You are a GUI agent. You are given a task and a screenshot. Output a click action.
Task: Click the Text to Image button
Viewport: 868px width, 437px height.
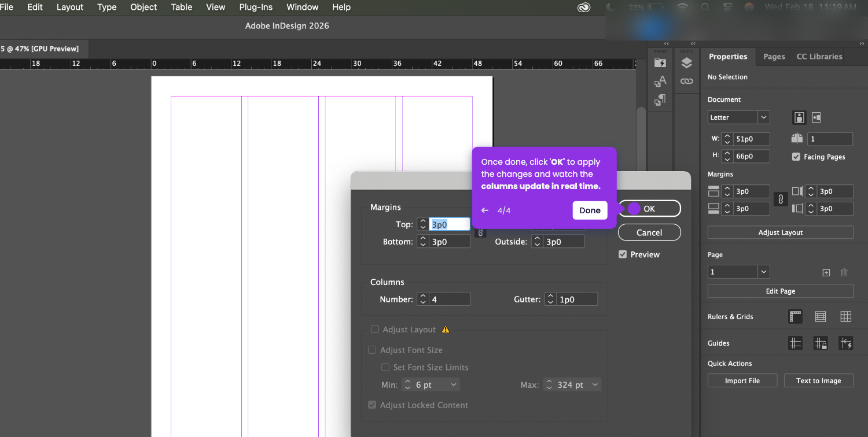tap(818, 381)
